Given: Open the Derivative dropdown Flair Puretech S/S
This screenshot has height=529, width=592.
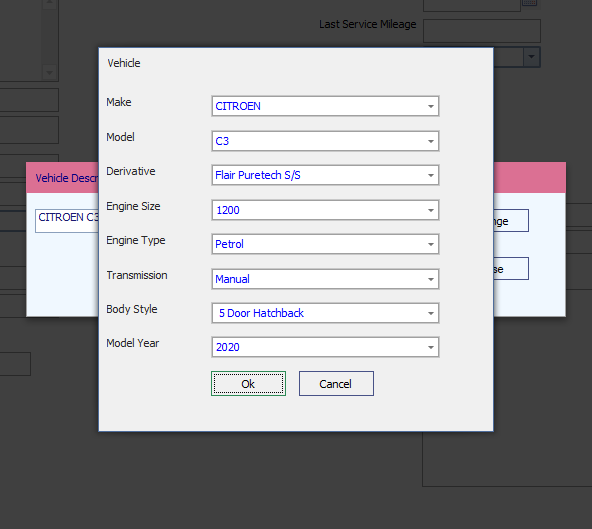Looking at the screenshot, I should coord(325,175).
